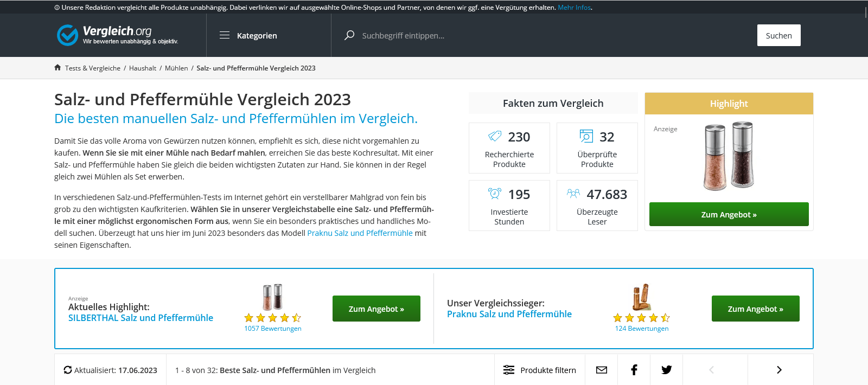Image resolution: width=868 pixels, height=385 pixels.
Task: Click the Überzeugte Leser label
Action: click(x=597, y=217)
